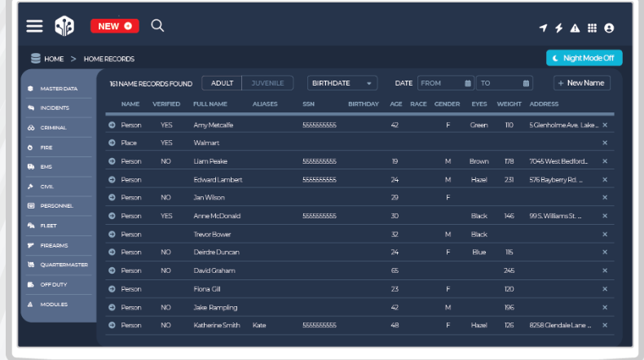644x360 pixels.
Task: Open Fiona Gill record arrow
Action: point(112,289)
